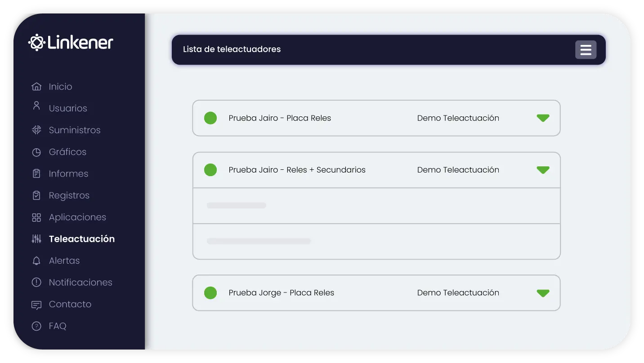Expand the Prueba Jairo - Placa Reles row
644x363 pixels.
point(543,118)
